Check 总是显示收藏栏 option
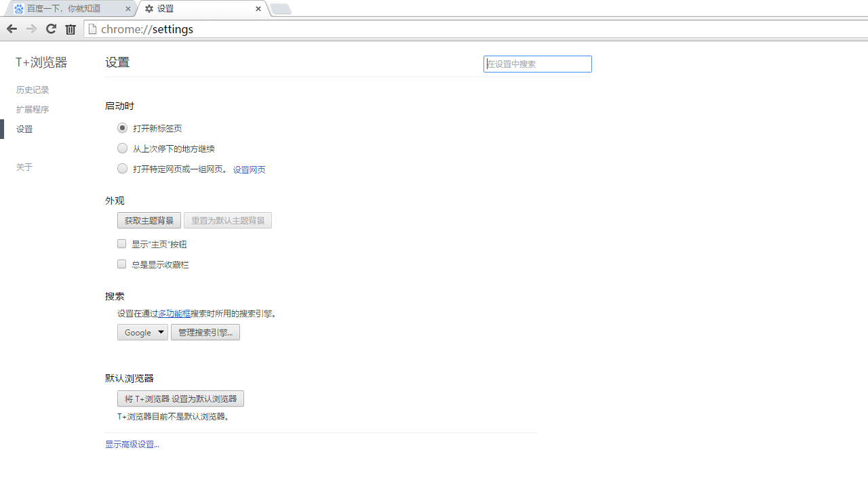 [x=122, y=264]
